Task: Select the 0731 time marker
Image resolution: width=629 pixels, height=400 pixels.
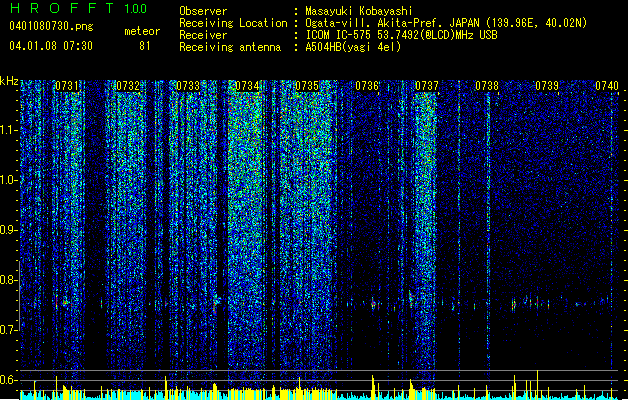Action: pyautogui.click(x=67, y=86)
